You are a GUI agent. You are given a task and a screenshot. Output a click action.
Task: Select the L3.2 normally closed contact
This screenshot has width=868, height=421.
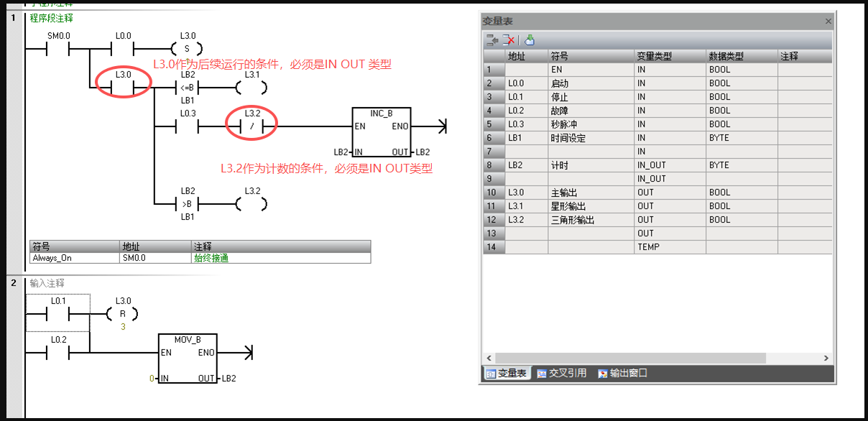(252, 126)
